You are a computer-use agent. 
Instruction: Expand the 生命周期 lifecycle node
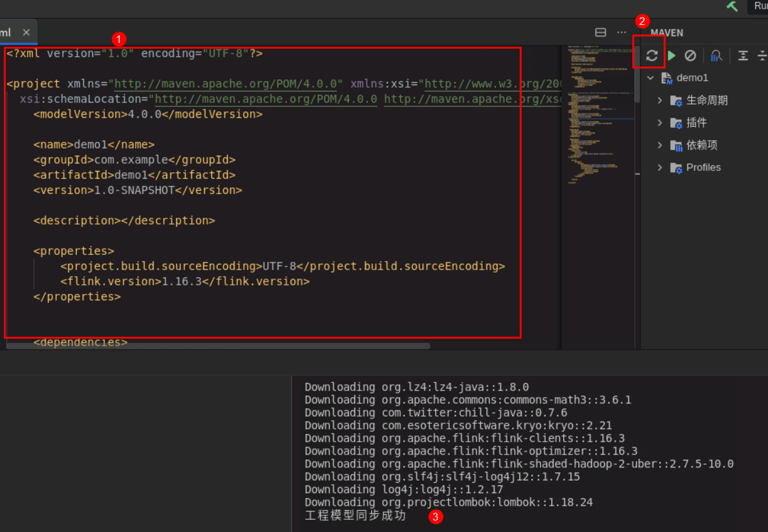pos(660,101)
